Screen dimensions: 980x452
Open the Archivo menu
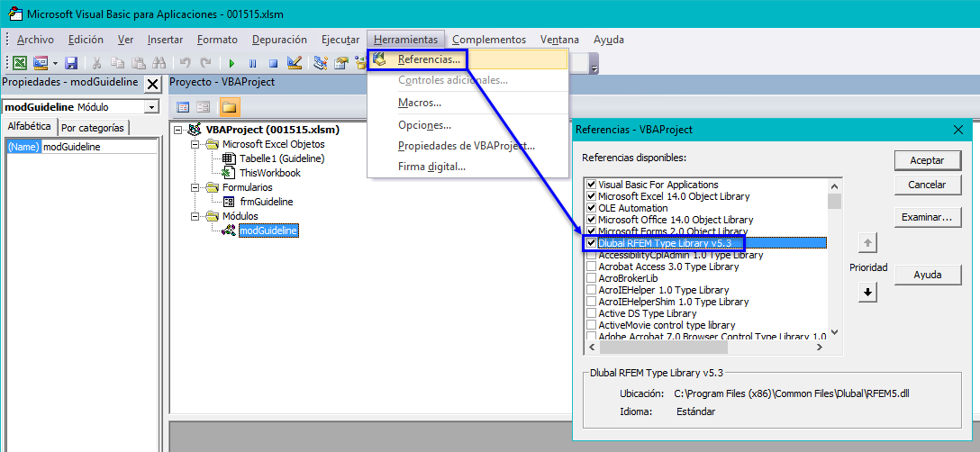35,40
